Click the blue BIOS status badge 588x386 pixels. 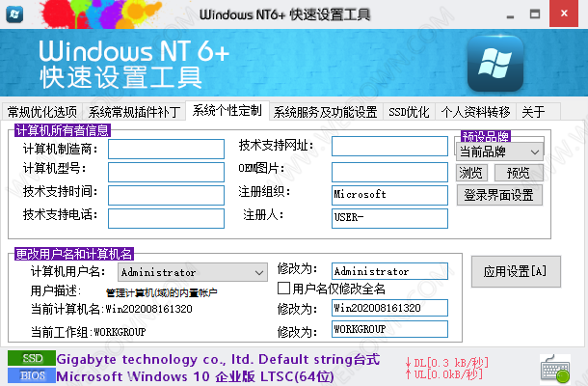32,375
